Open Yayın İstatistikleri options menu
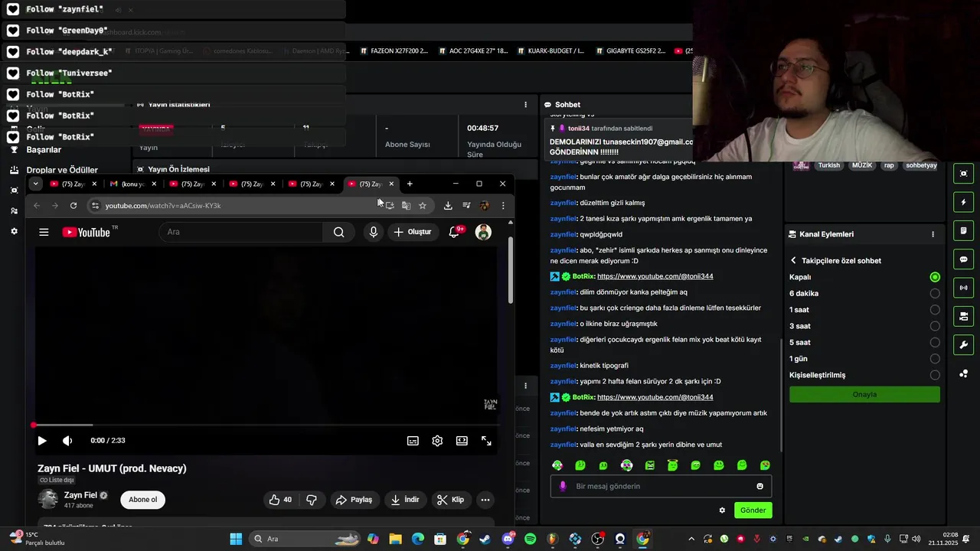The height and width of the screenshot is (551, 980). pyautogui.click(x=525, y=105)
